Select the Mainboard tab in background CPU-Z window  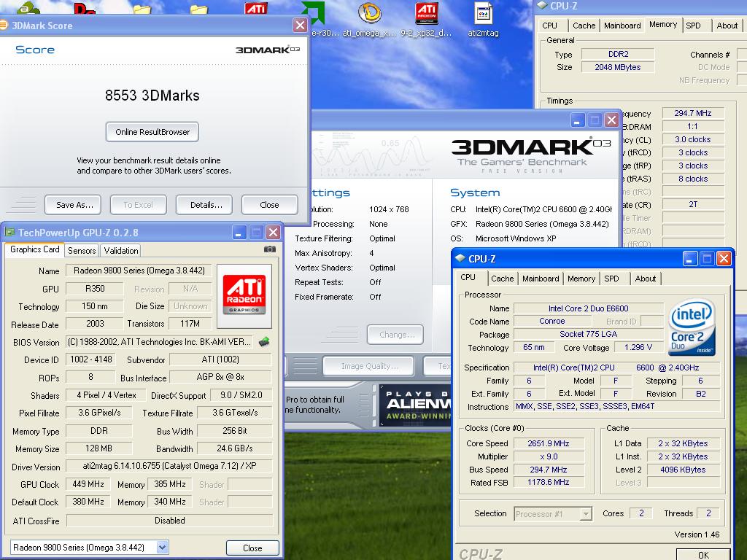(x=622, y=26)
